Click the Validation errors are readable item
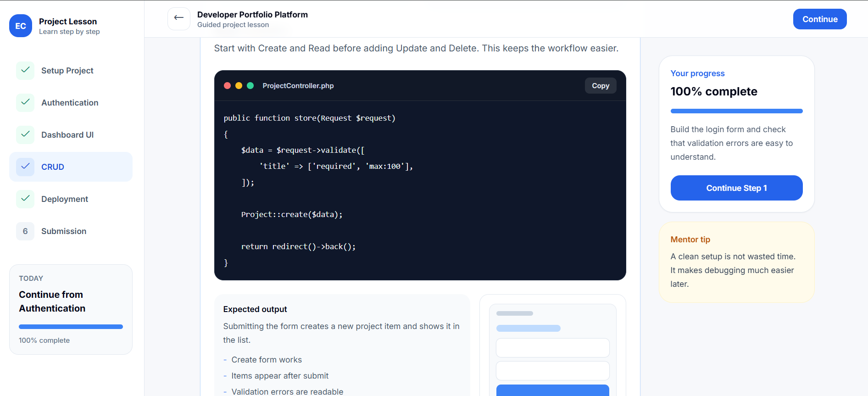This screenshot has height=396, width=868. [x=287, y=391]
